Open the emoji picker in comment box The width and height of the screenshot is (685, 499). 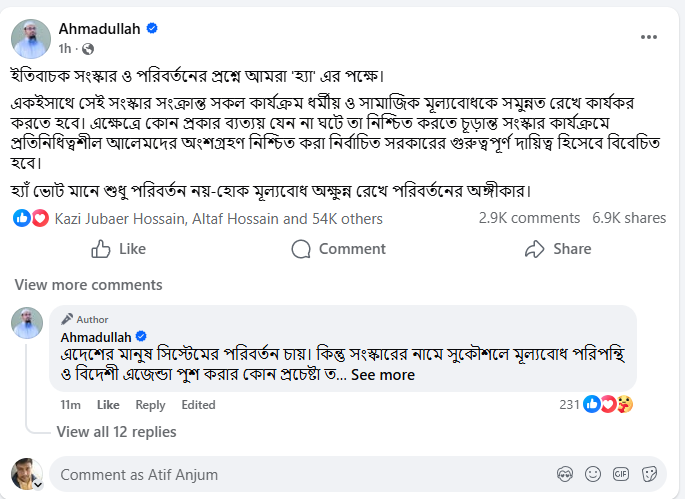tap(593, 474)
